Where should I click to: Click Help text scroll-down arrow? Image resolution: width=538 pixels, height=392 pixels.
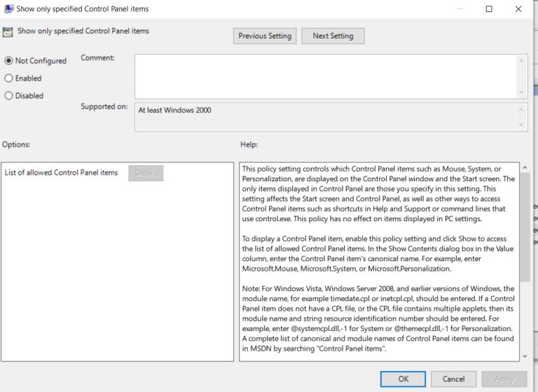click(x=525, y=356)
